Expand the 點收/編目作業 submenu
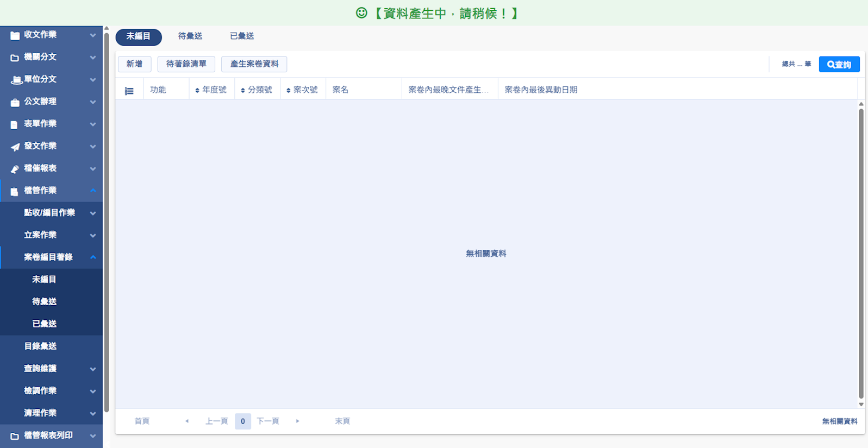868x448 pixels. [x=93, y=213]
